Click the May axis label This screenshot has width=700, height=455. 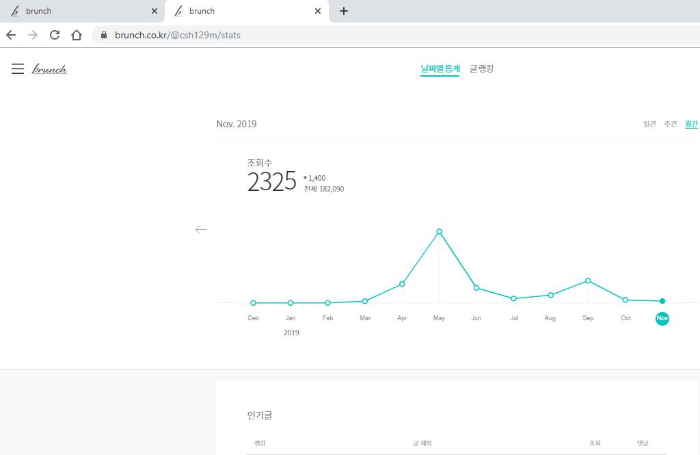click(x=439, y=318)
